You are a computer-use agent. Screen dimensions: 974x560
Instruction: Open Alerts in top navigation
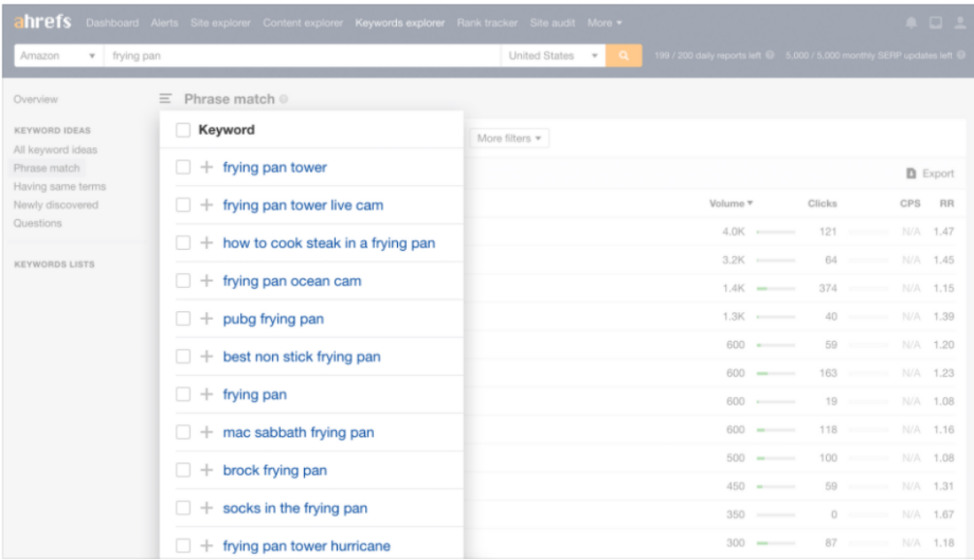click(x=165, y=23)
